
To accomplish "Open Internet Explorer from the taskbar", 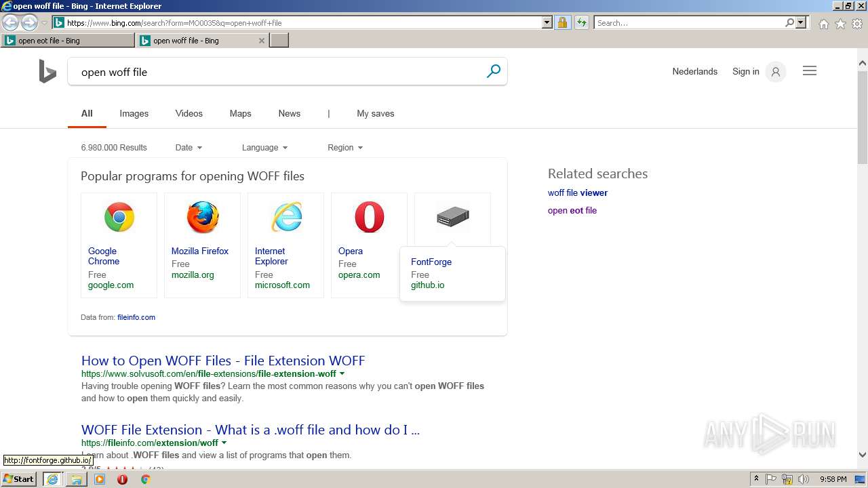I will point(52,479).
